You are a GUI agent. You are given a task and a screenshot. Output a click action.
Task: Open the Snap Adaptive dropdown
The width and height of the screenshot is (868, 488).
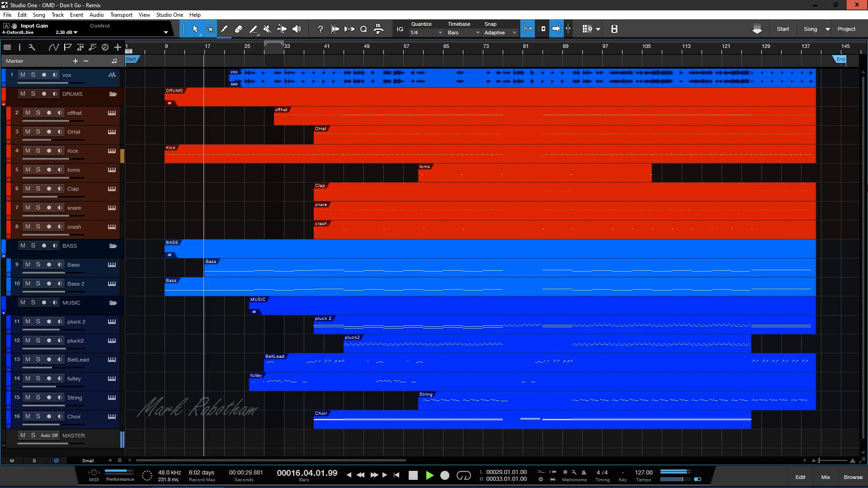click(500, 33)
